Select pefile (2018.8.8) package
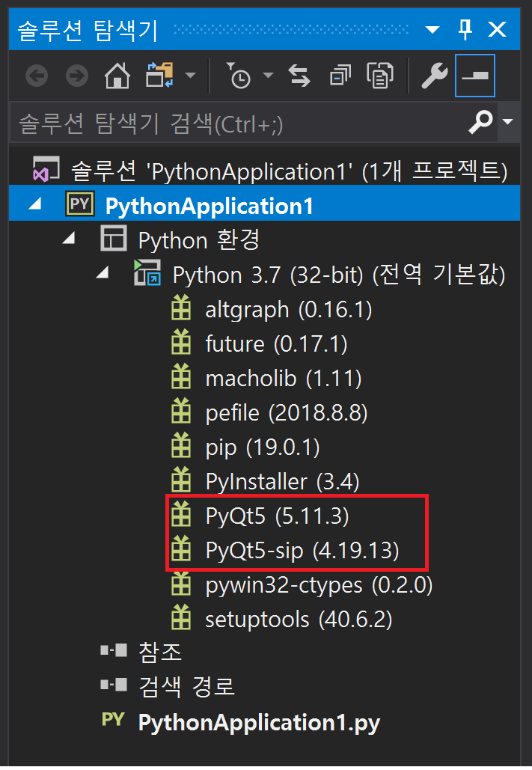532x770 pixels. 287,413
